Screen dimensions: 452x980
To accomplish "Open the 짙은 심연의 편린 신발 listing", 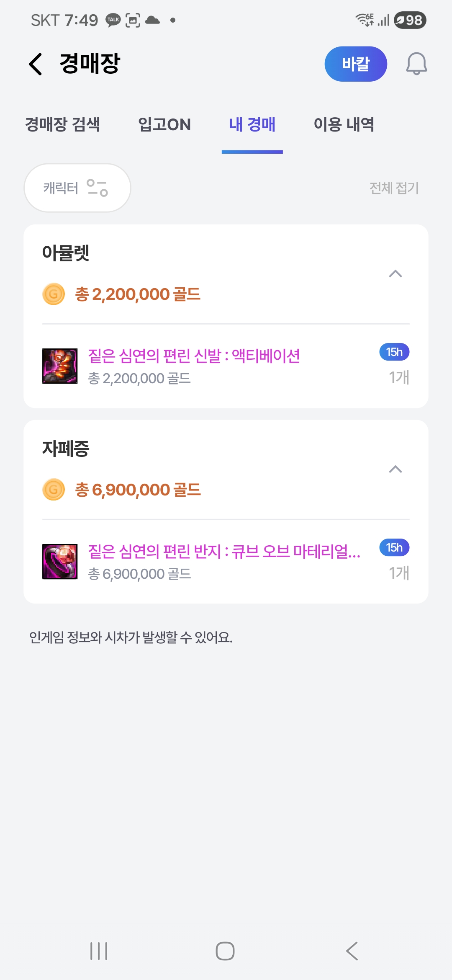I will 194,356.
